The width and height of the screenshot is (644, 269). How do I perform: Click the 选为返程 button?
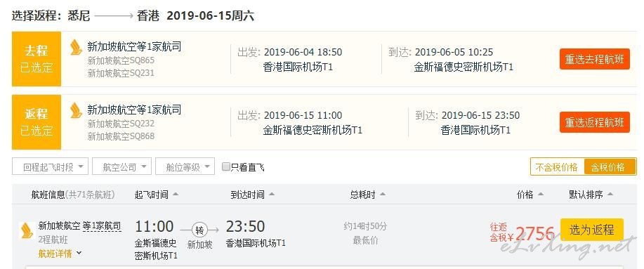[592, 230]
